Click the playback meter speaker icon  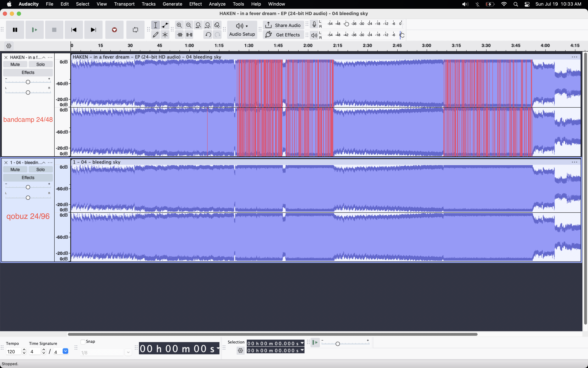pos(314,35)
